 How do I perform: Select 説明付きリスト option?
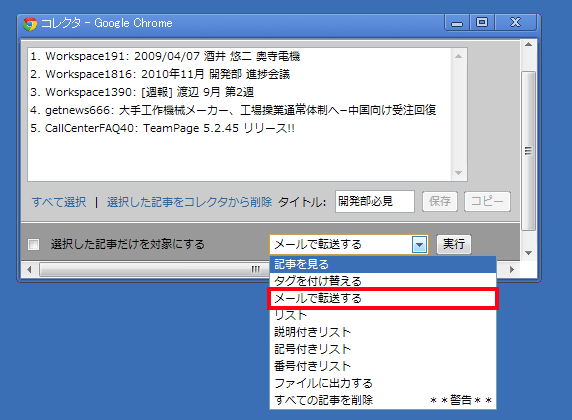click(x=383, y=332)
